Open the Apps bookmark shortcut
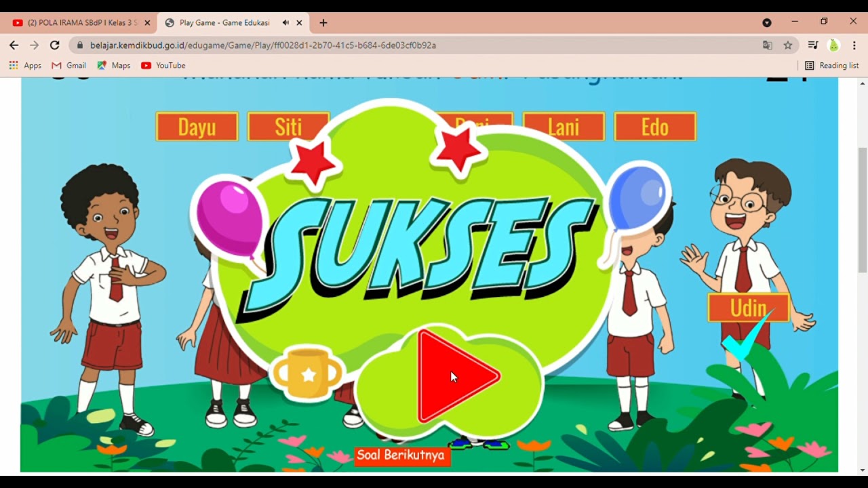868x488 pixels. [x=25, y=66]
